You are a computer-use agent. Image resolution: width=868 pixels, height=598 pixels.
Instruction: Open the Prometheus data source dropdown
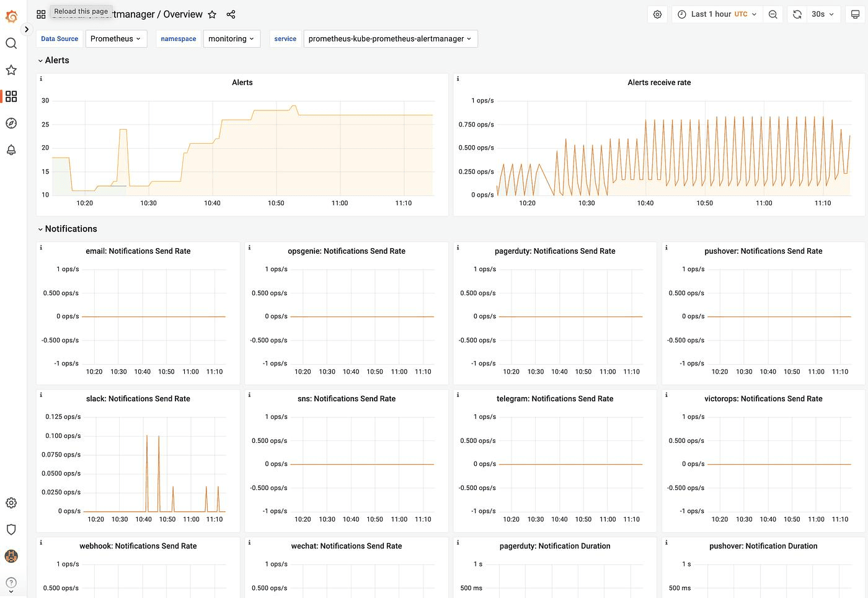pos(116,38)
